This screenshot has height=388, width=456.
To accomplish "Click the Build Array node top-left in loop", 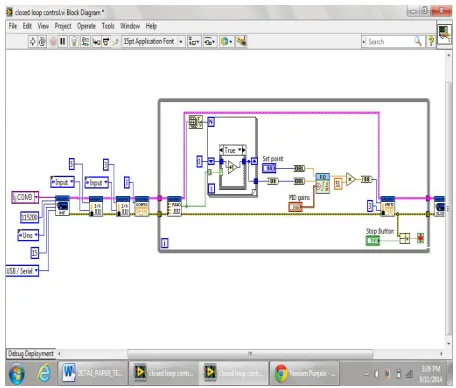I will pos(196,122).
